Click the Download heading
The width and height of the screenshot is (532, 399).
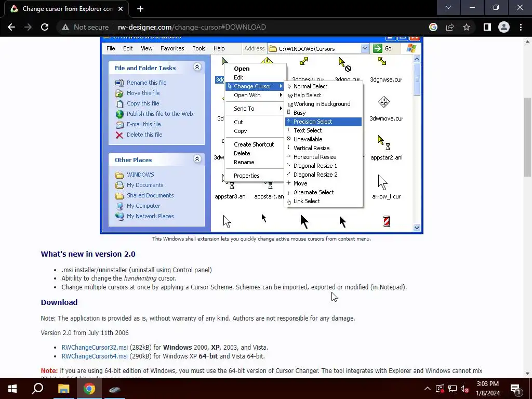(x=59, y=302)
